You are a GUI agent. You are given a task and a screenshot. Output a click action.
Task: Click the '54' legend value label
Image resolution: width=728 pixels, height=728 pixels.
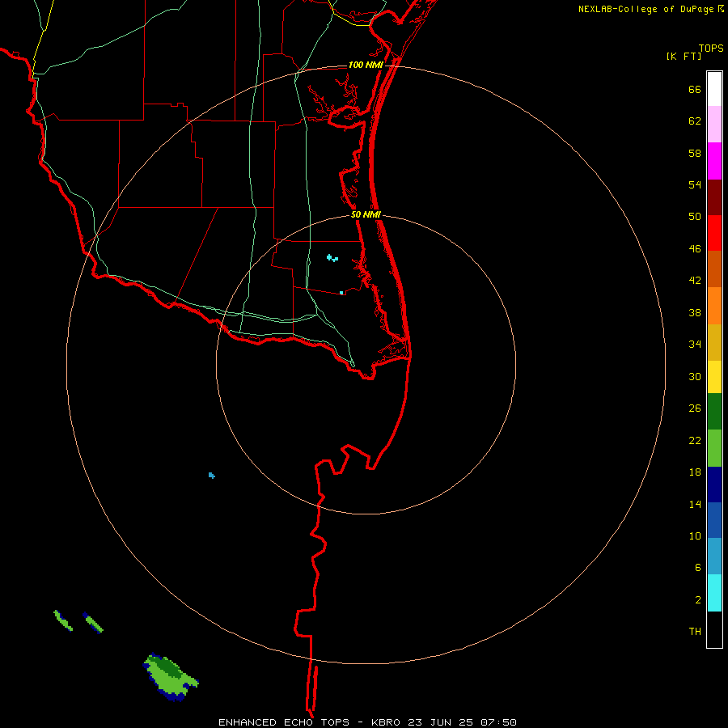pos(695,184)
